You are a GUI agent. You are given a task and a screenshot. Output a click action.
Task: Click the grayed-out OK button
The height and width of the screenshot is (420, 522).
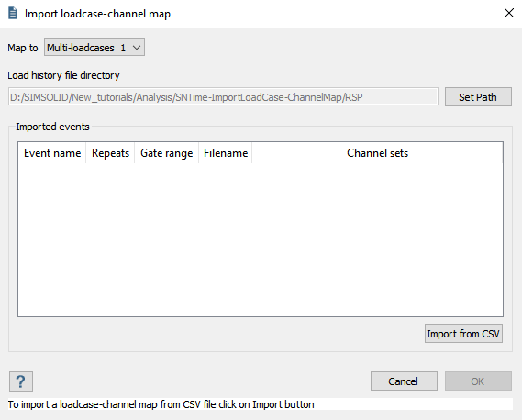pos(478,381)
